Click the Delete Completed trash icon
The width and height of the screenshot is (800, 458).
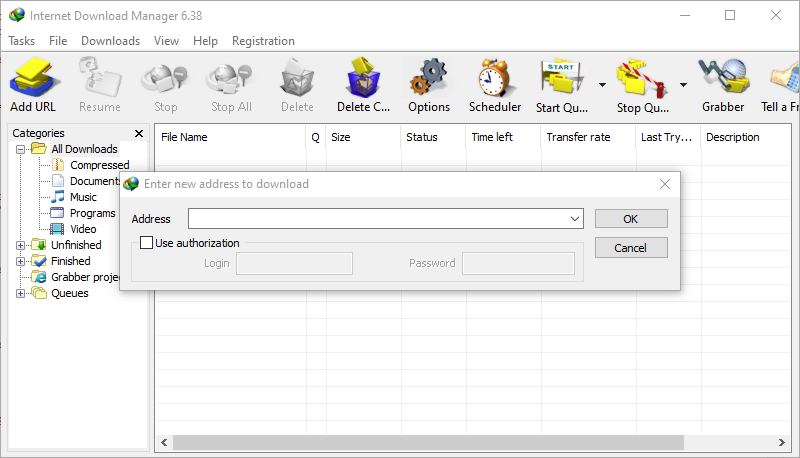point(363,78)
